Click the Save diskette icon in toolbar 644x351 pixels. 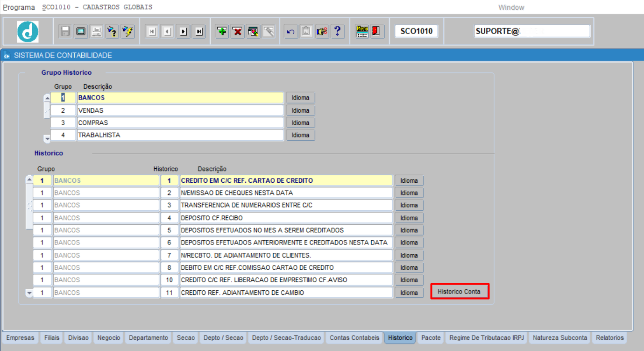65,31
